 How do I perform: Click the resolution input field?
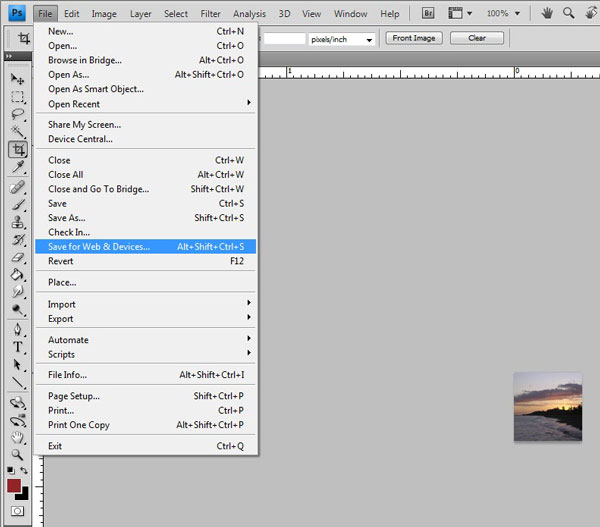click(x=284, y=39)
